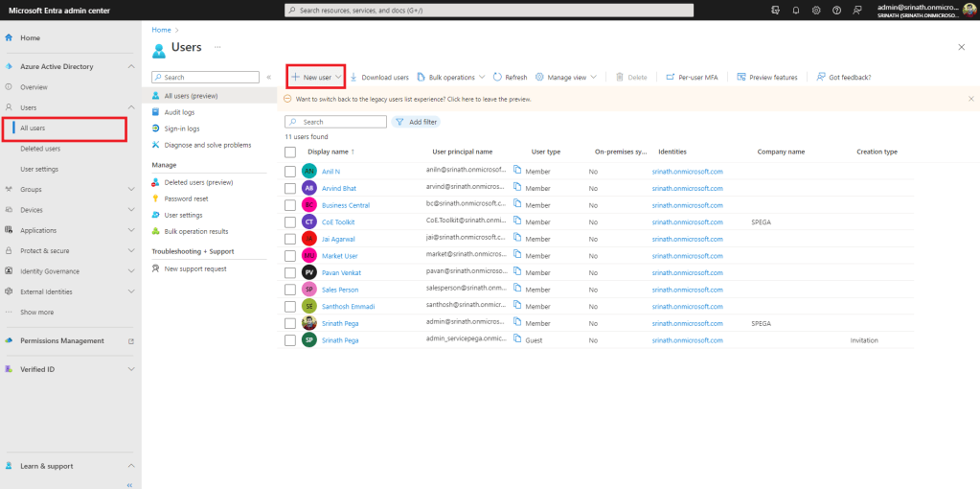Image resolution: width=980 pixels, height=489 pixels.
Task: Click the Add filter button
Action: pos(416,122)
